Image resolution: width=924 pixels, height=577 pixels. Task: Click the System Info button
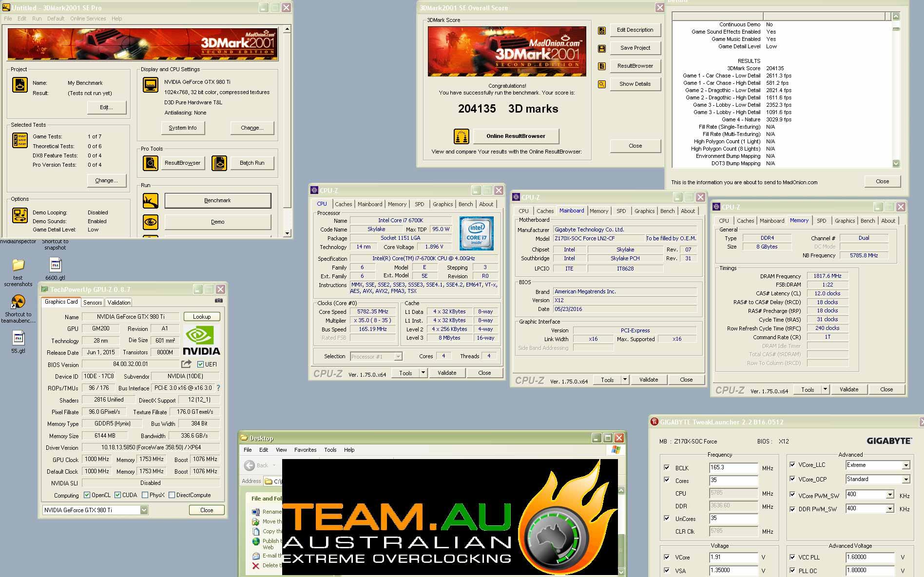click(183, 128)
